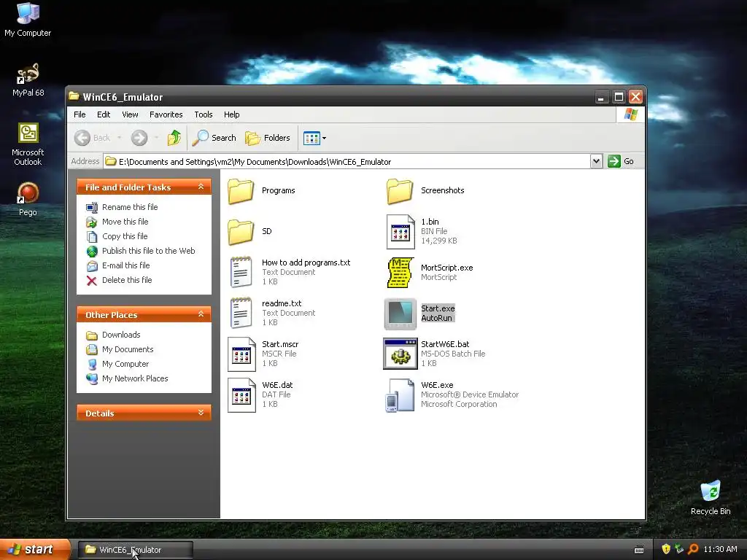Open the File menu
This screenshot has height=560, width=747.
80,114
